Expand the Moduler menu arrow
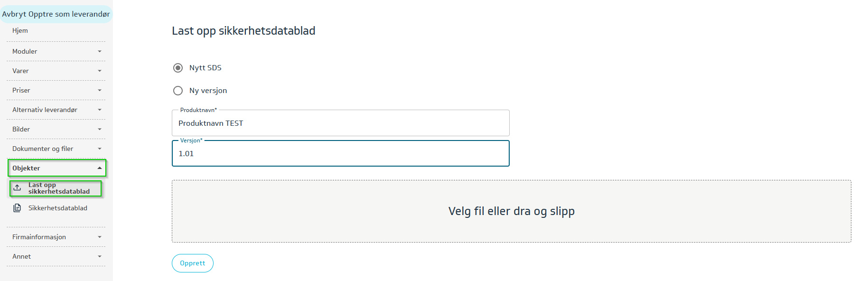 click(100, 51)
